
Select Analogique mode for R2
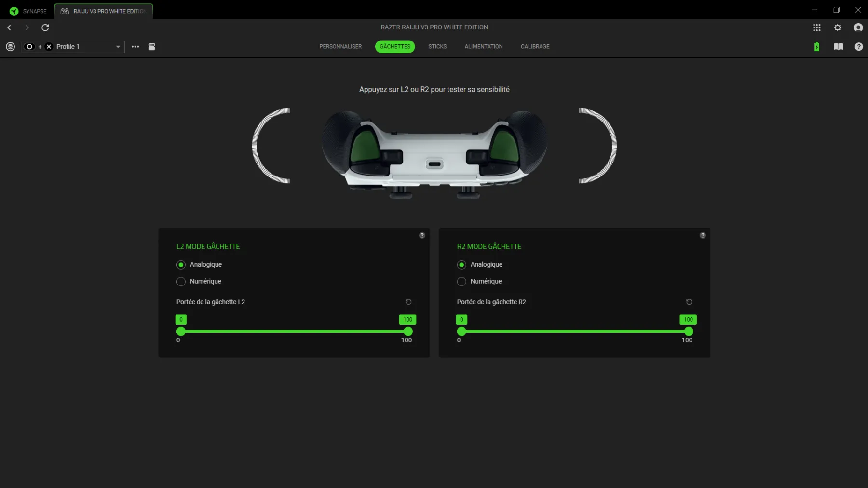[461, 265]
